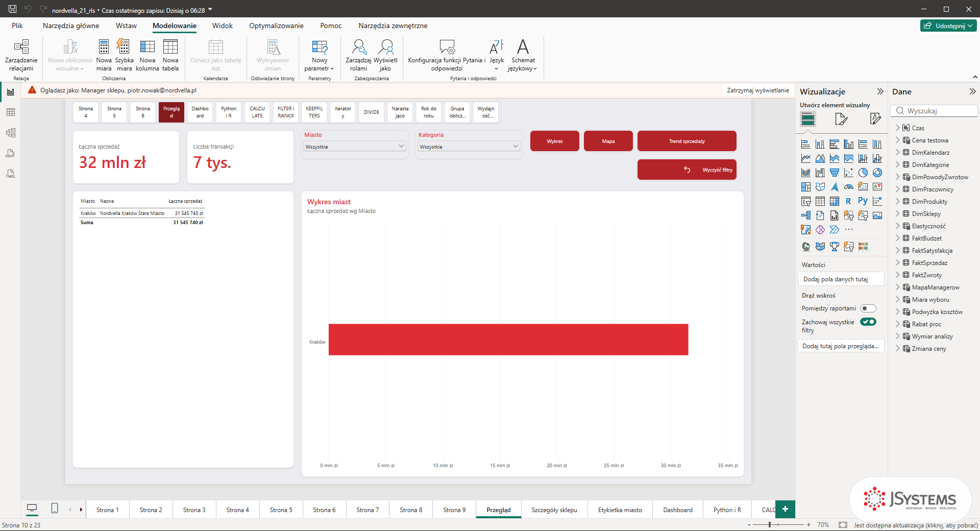Click Zatrzymaj wyświetlanie button

758,90
